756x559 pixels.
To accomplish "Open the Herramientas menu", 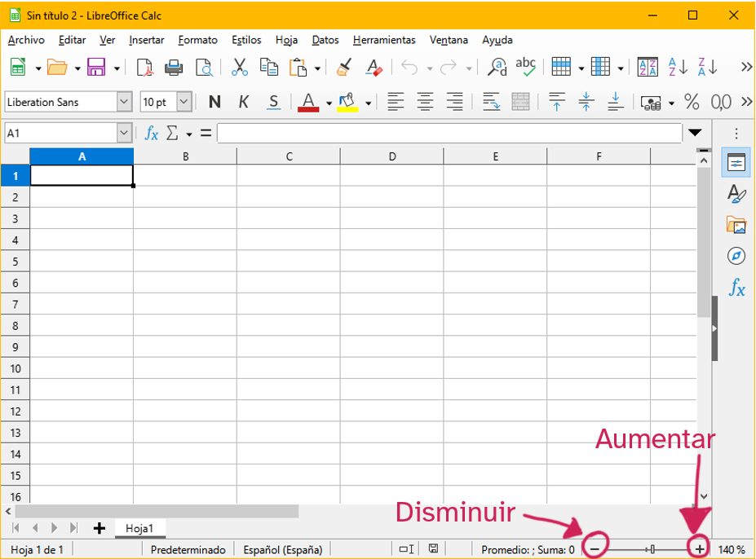I will (x=383, y=40).
